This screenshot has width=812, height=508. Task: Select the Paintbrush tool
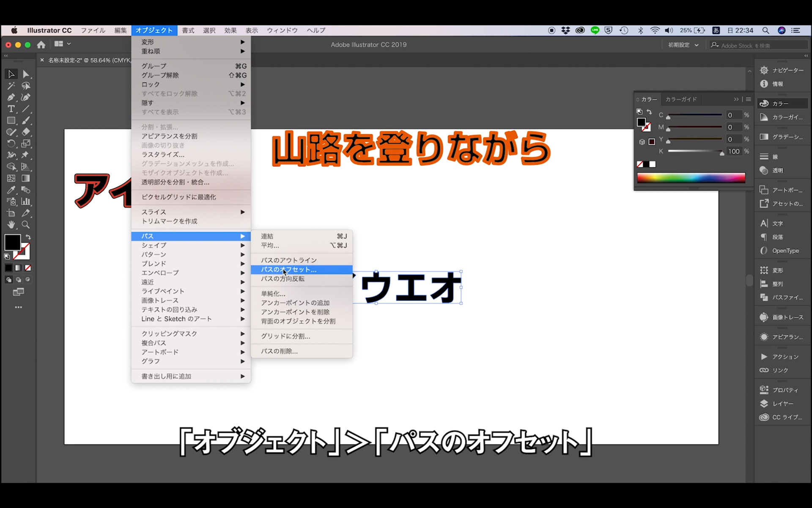point(26,121)
